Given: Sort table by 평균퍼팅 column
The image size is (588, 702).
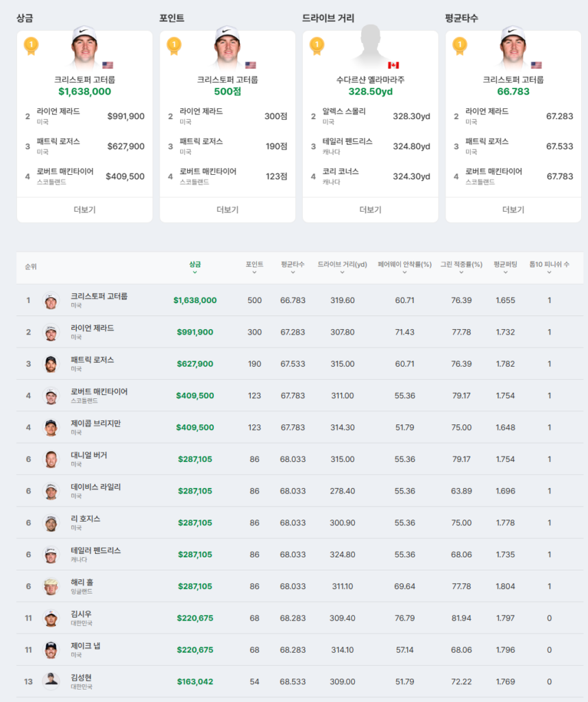Looking at the screenshot, I should point(505,267).
